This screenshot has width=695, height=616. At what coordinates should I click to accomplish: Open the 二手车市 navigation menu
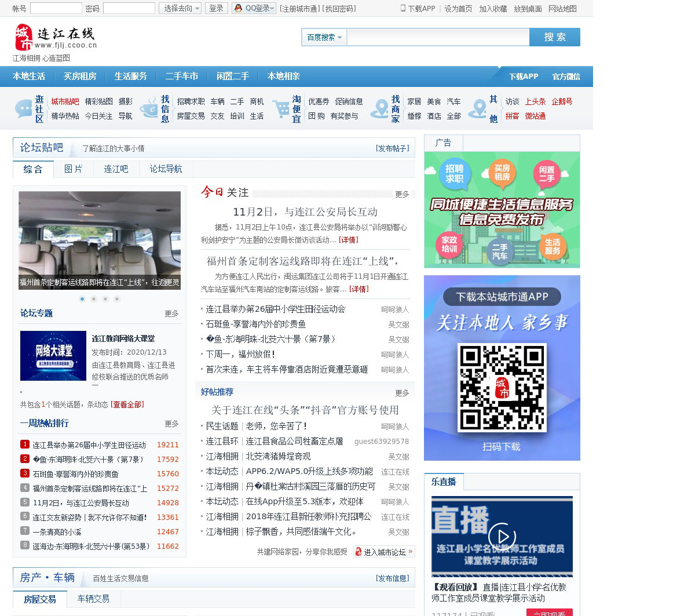tap(182, 76)
